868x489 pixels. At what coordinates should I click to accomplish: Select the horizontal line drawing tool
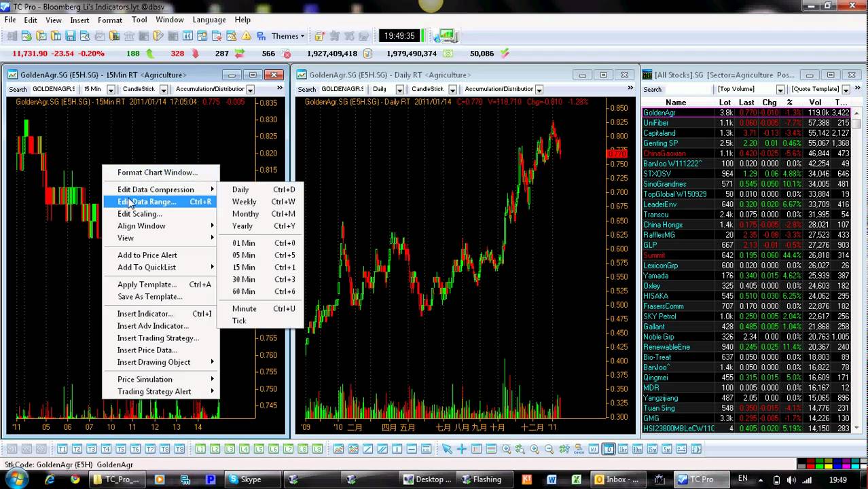coord(412,449)
